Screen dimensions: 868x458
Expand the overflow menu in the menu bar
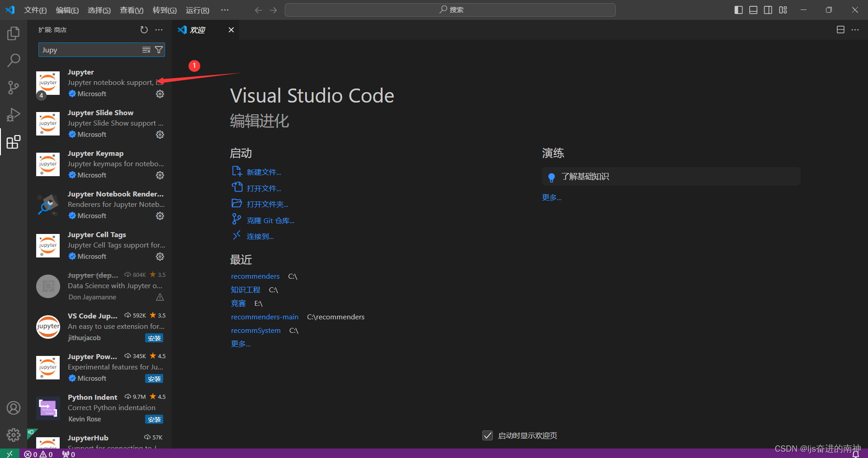tap(225, 10)
